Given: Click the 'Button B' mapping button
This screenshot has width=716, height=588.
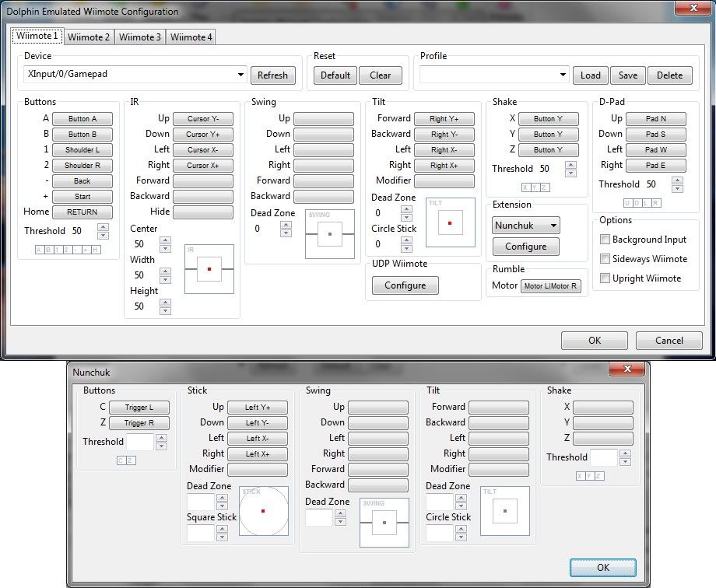Looking at the screenshot, I should 82,135.
